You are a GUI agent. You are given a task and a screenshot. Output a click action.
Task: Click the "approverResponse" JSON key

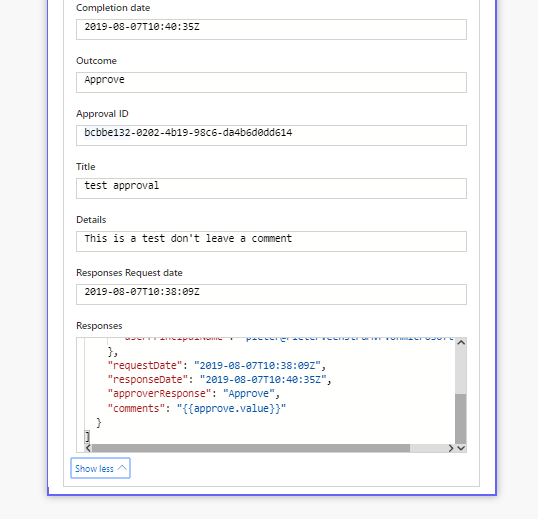tap(159, 394)
